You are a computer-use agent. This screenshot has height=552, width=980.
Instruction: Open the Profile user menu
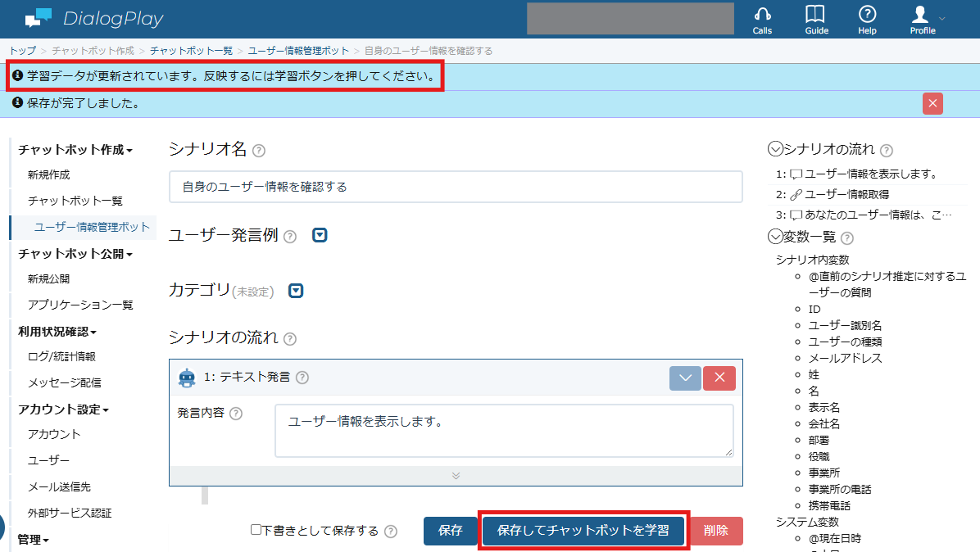923,20
